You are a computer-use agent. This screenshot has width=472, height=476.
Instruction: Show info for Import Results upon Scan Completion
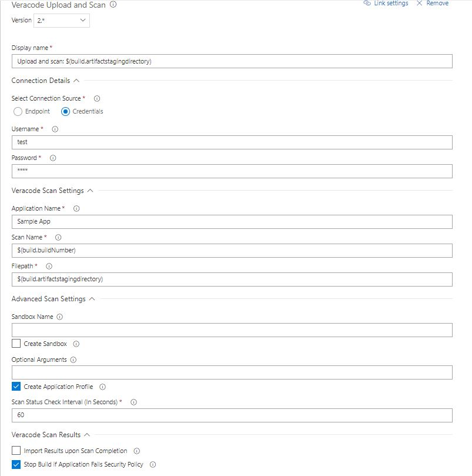pyautogui.click(x=137, y=451)
